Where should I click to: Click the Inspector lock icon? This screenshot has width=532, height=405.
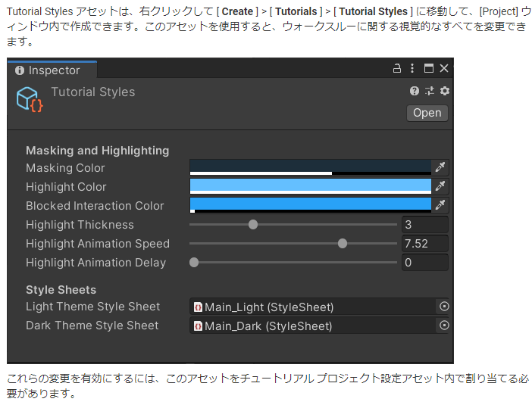396,68
